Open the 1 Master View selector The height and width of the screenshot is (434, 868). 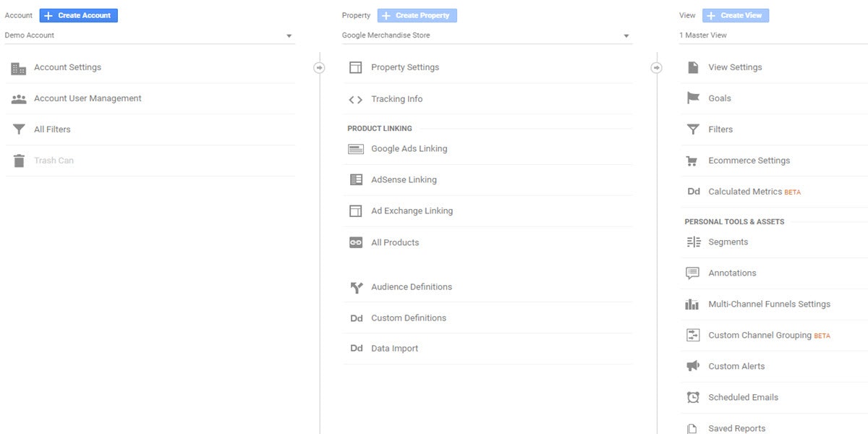point(773,35)
